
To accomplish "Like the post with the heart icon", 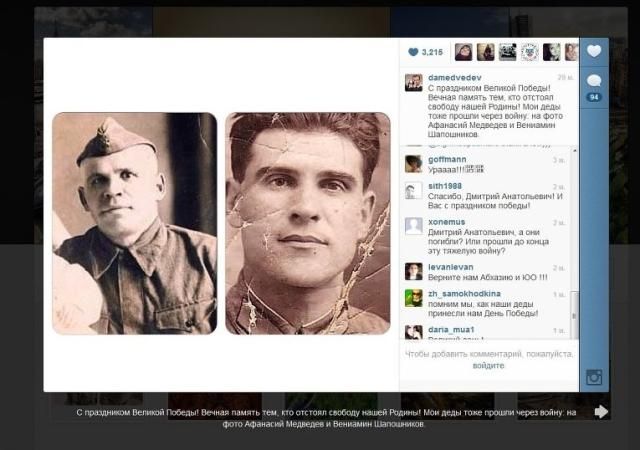I will tap(594, 51).
